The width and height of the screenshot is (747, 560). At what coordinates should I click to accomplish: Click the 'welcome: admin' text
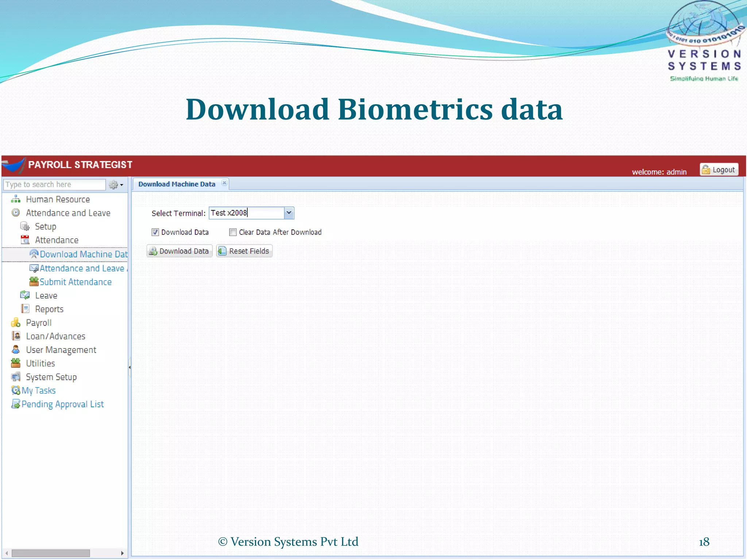659,172
